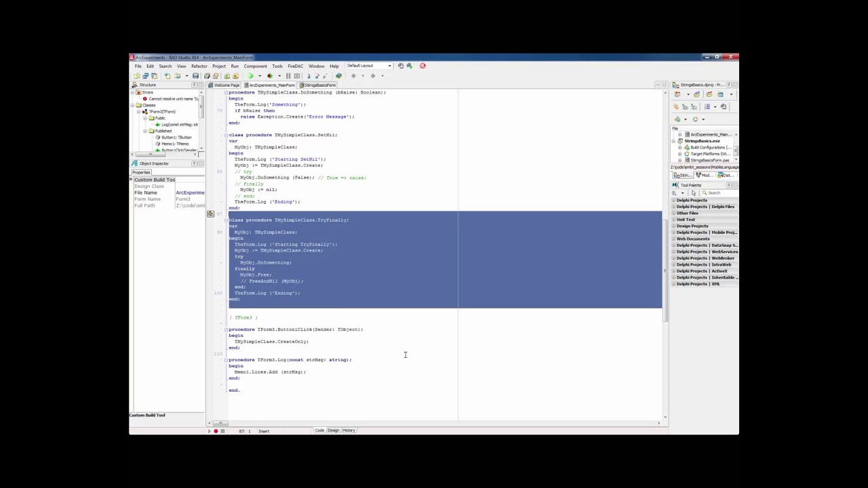Viewport: 868px width, 488px height.
Task: Switch to the History view tab
Action: click(349, 430)
